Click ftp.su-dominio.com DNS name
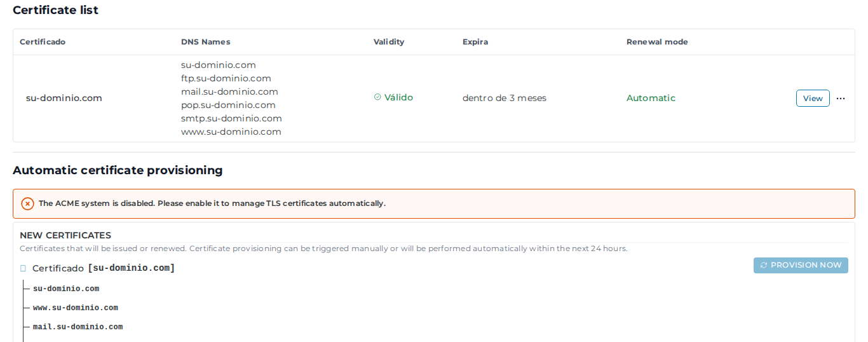Viewport: 868px width, 342px height. [226, 78]
